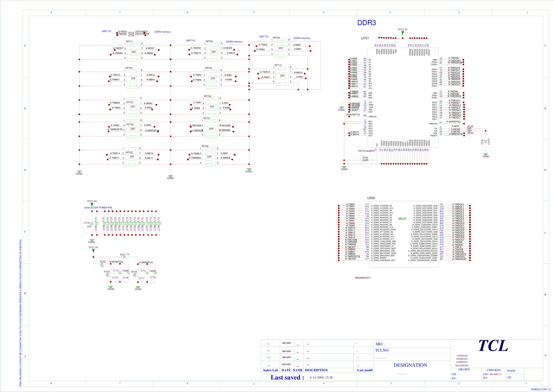Viewport: 554px width, 392px height.
Task: Click the 4-14-2009_15:28 timestamp
Action: click(x=321, y=378)
